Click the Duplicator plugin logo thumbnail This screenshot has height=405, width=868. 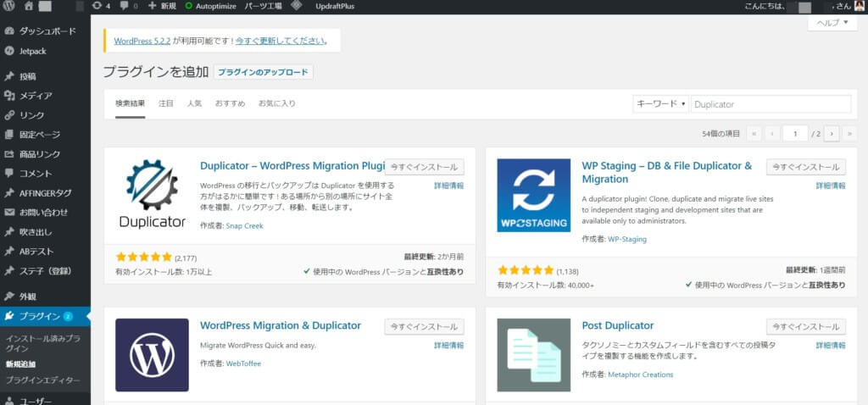[x=152, y=195]
